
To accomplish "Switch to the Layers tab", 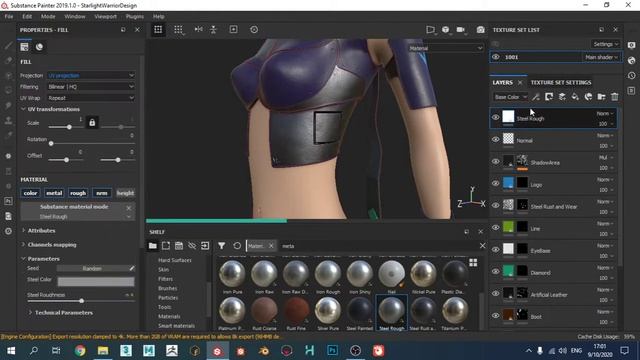I will (x=502, y=82).
